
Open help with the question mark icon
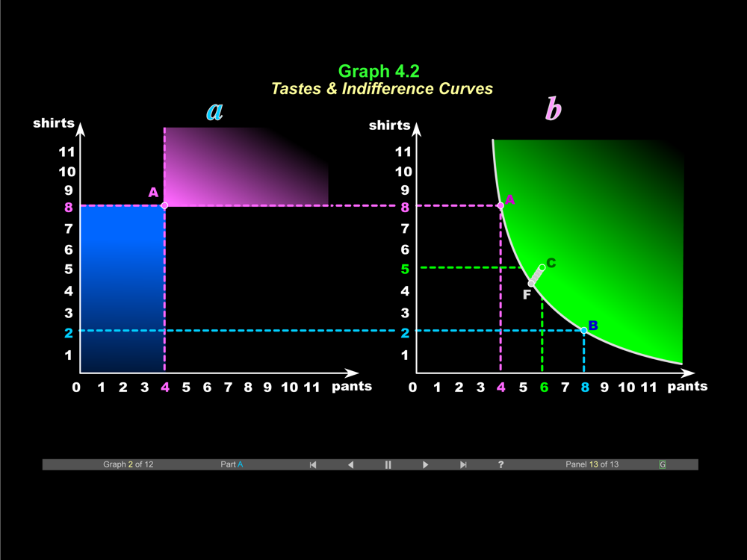click(x=500, y=464)
